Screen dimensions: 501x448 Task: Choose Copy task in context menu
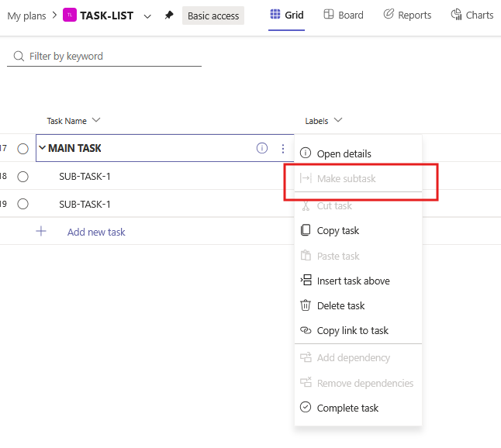click(x=358, y=230)
